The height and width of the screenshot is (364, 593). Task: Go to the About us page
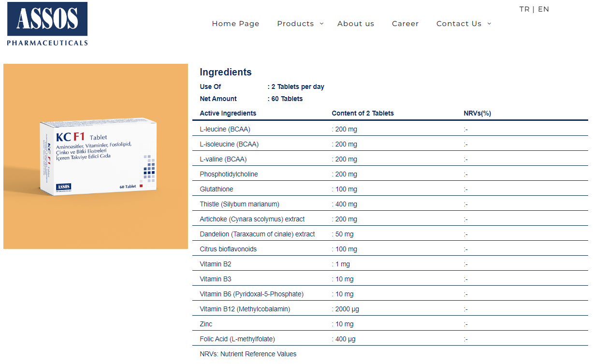coord(356,24)
